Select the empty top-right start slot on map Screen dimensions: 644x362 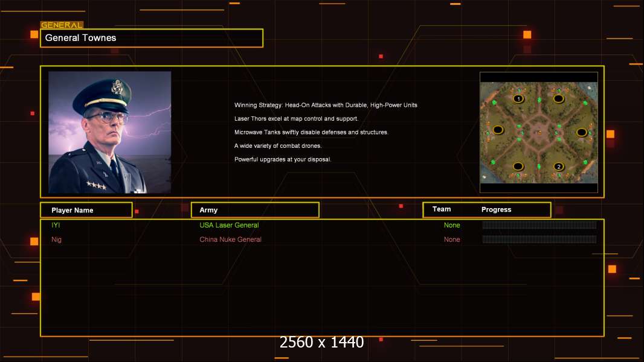[559, 98]
